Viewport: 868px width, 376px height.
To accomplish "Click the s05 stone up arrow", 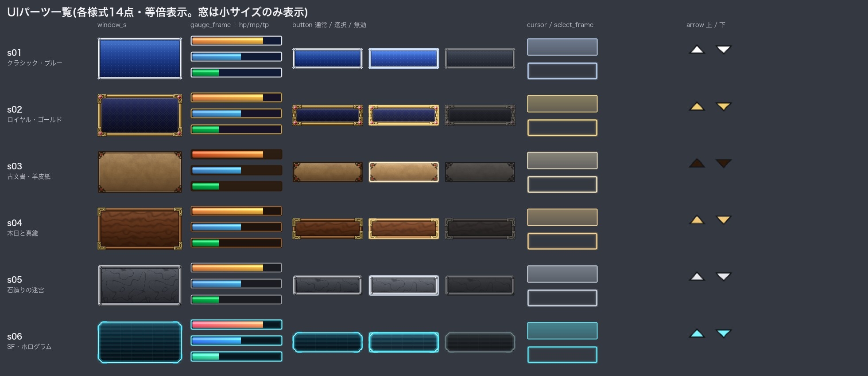I will [x=697, y=277].
